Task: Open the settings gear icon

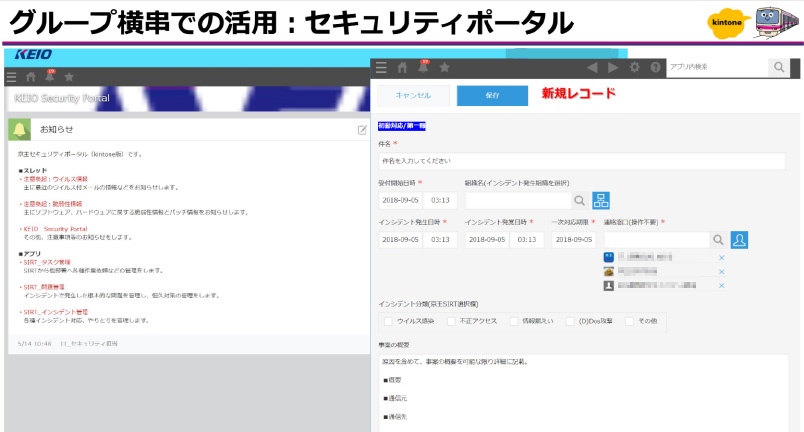Action: coord(634,67)
